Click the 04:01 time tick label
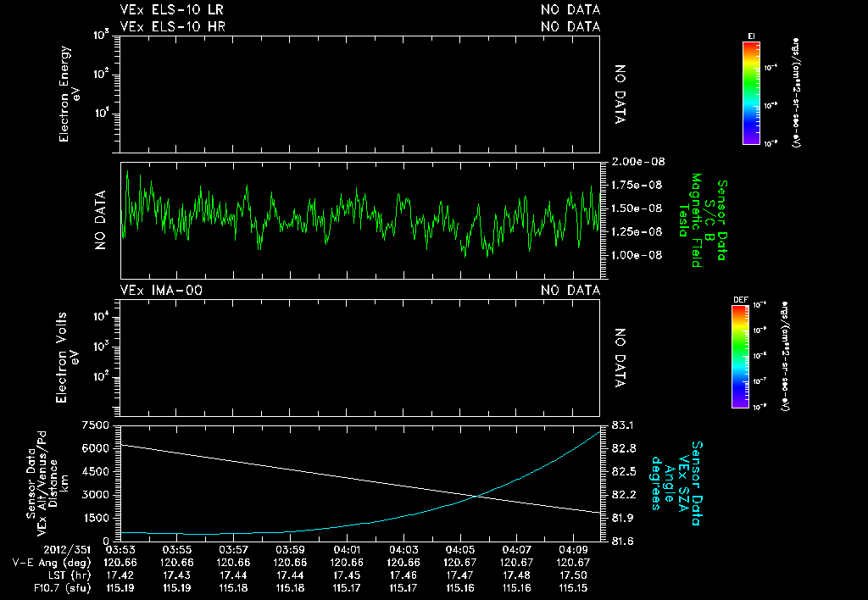868x600 pixels. tap(347, 550)
